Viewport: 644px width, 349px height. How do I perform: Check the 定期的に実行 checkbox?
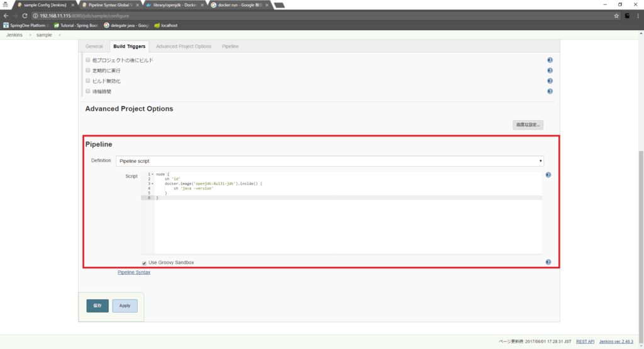(x=88, y=70)
